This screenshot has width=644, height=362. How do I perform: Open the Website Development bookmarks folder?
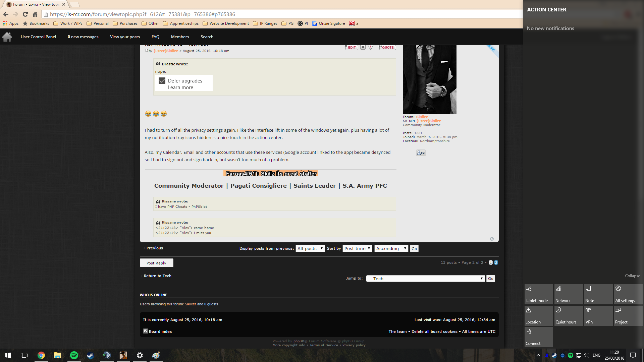point(226,23)
